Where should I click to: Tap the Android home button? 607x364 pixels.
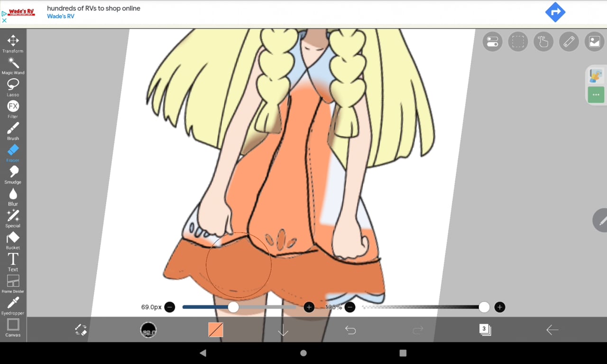[x=303, y=353]
